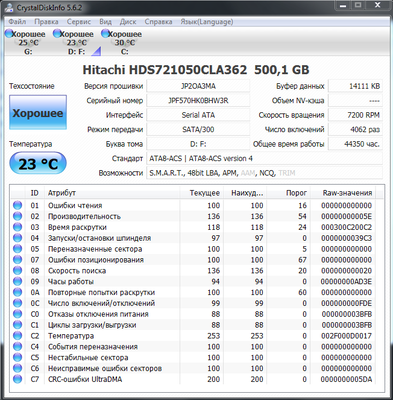Click the 23 °C temperature button

[x=38, y=163]
